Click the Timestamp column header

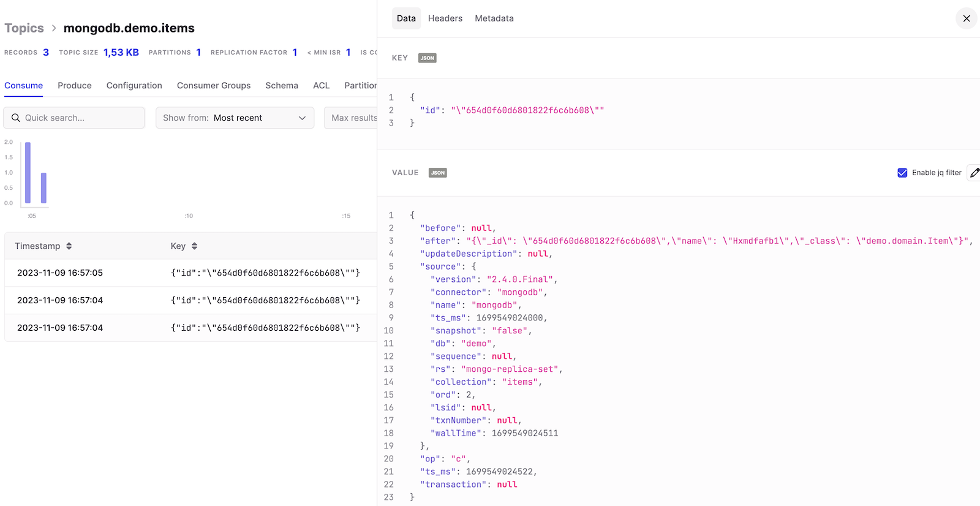click(x=37, y=246)
